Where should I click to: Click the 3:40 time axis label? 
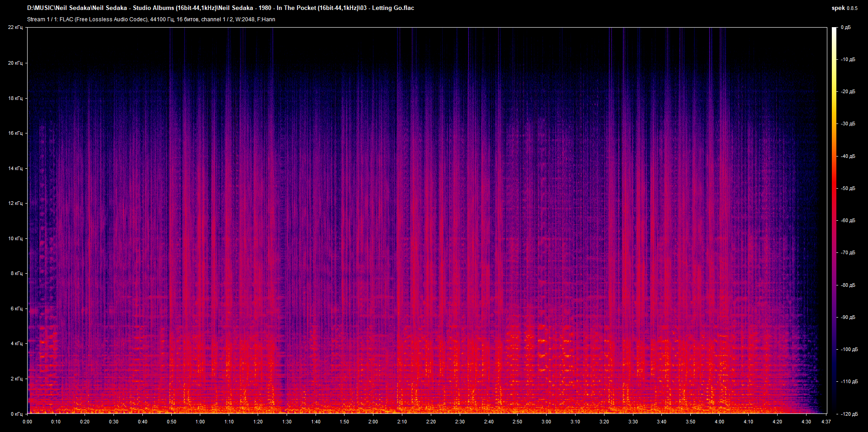[x=661, y=422]
